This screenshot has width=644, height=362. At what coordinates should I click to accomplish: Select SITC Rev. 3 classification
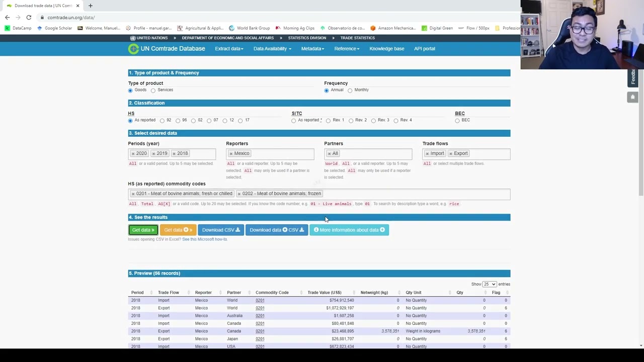tap(373, 121)
